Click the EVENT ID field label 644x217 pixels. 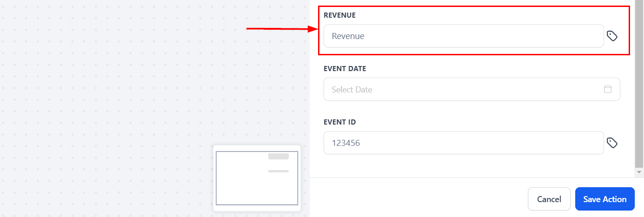tap(339, 122)
